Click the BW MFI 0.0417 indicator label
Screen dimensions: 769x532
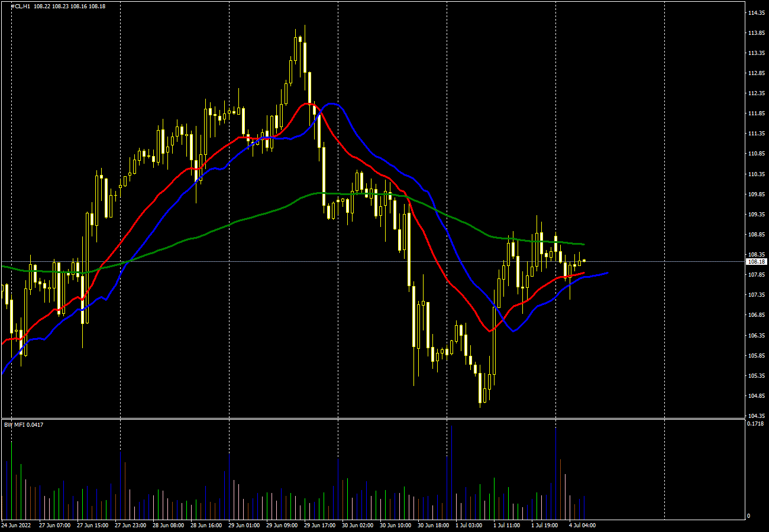24,424
